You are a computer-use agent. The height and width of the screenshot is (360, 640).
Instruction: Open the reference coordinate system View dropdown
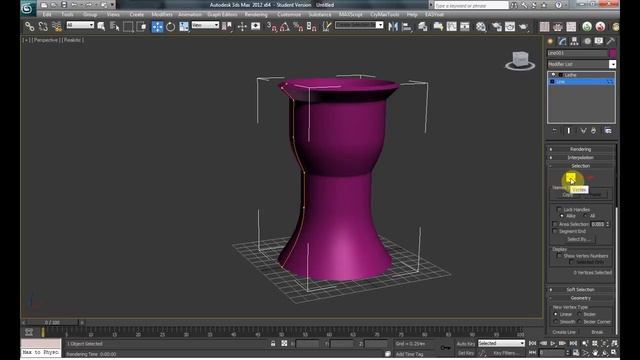205,25
